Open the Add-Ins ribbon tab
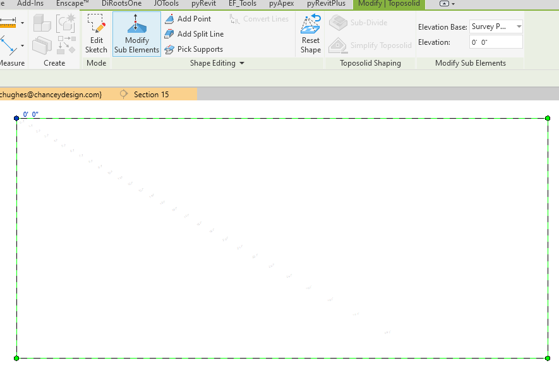Viewport: 559px width, 392px height. pos(30,3)
